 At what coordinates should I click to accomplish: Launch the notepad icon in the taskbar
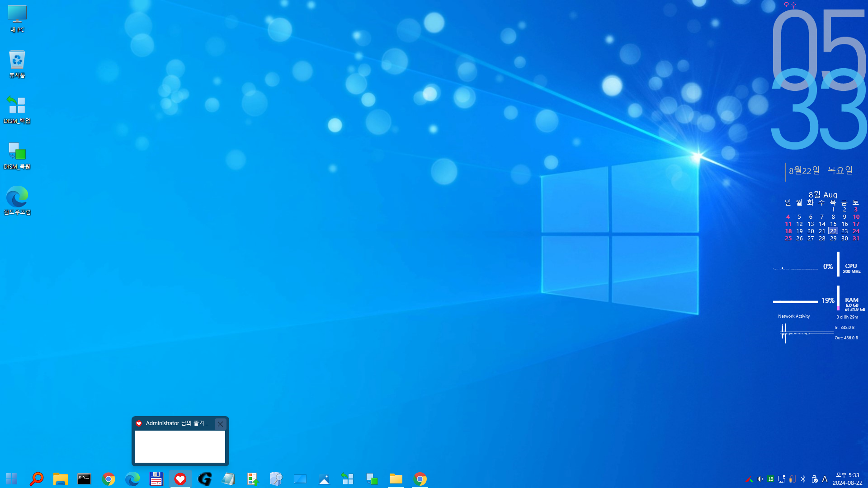click(228, 479)
